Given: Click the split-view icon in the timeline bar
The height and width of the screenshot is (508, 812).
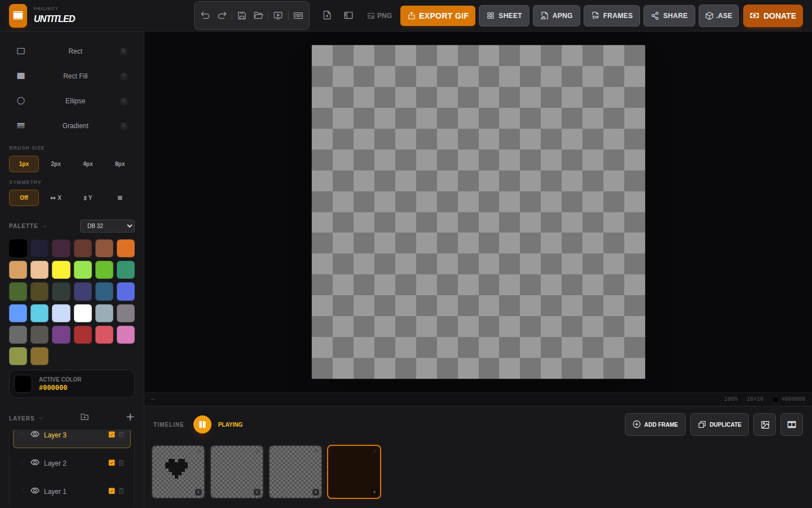Looking at the screenshot, I should click(x=792, y=424).
